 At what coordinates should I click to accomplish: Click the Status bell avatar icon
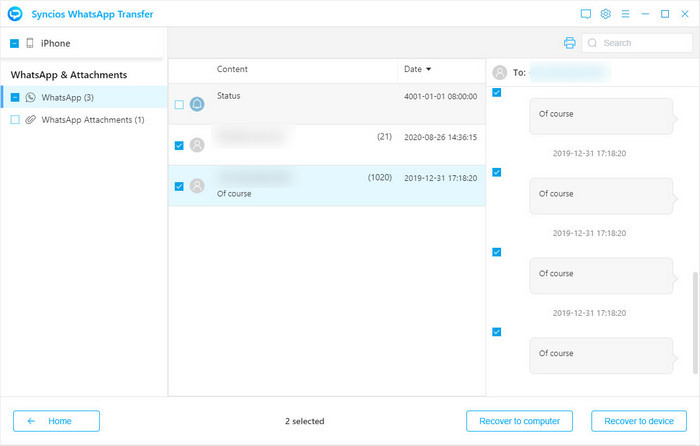tap(197, 104)
